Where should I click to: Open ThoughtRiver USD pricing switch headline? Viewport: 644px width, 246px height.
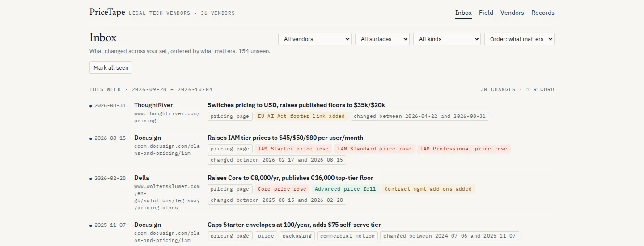point(296,105)
